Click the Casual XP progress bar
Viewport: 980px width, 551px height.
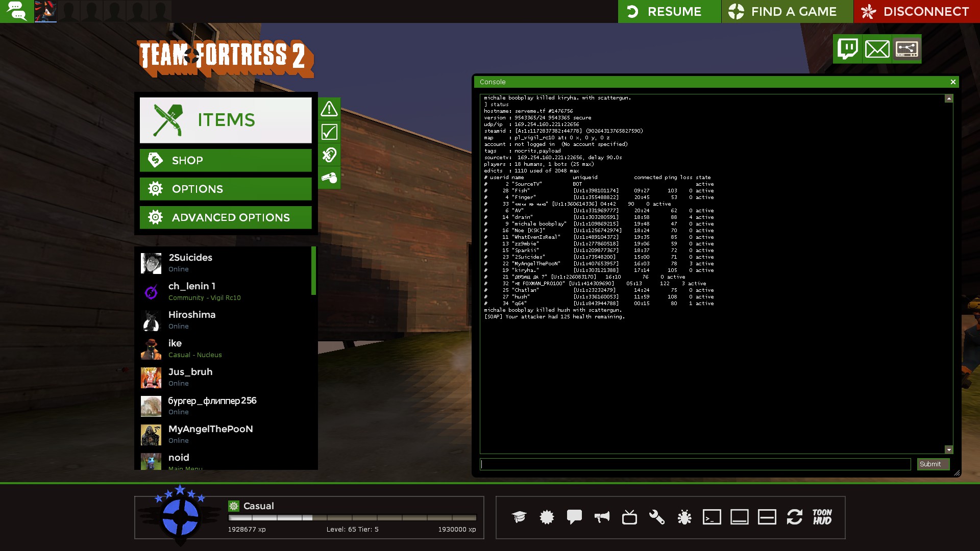352,517
